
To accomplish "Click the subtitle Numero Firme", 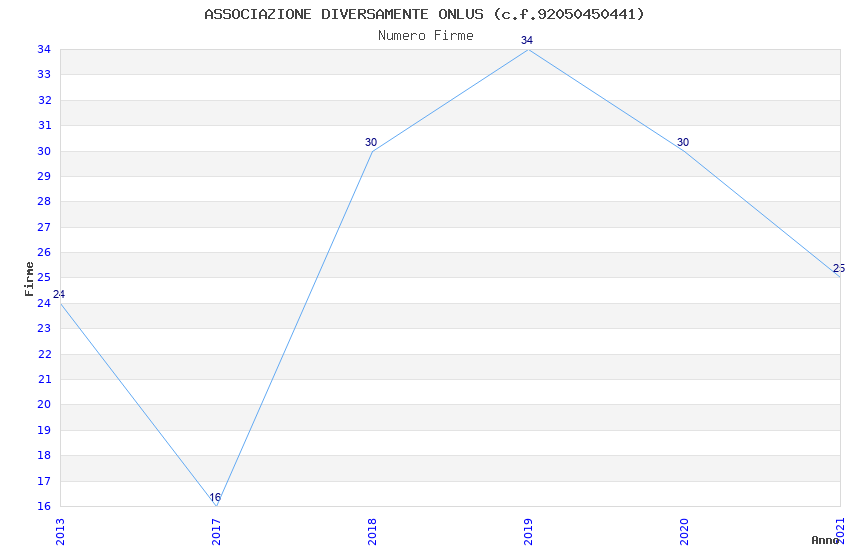I will click(x=426, y=35).
